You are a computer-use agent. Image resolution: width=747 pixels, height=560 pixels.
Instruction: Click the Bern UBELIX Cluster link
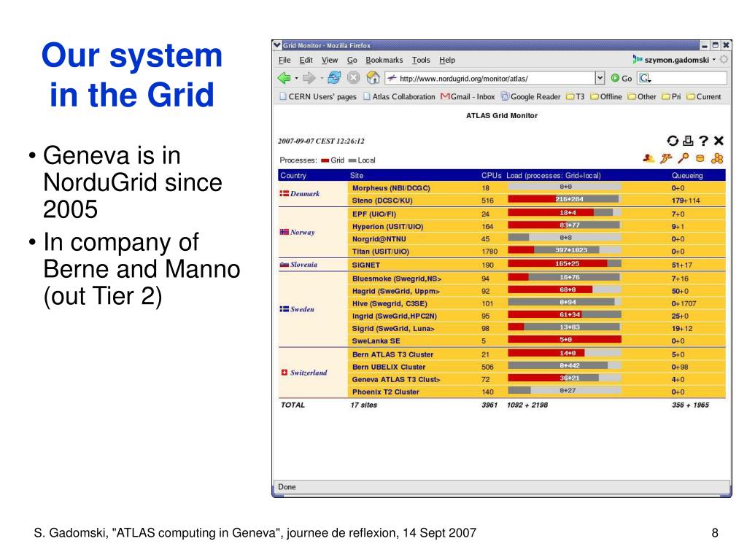[389, 367]
